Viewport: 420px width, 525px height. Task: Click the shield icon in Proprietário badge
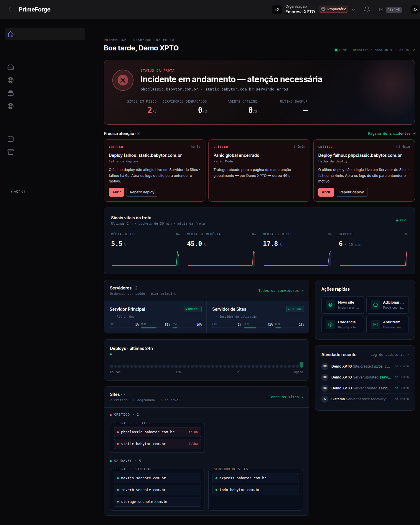(x=323, y=9)
